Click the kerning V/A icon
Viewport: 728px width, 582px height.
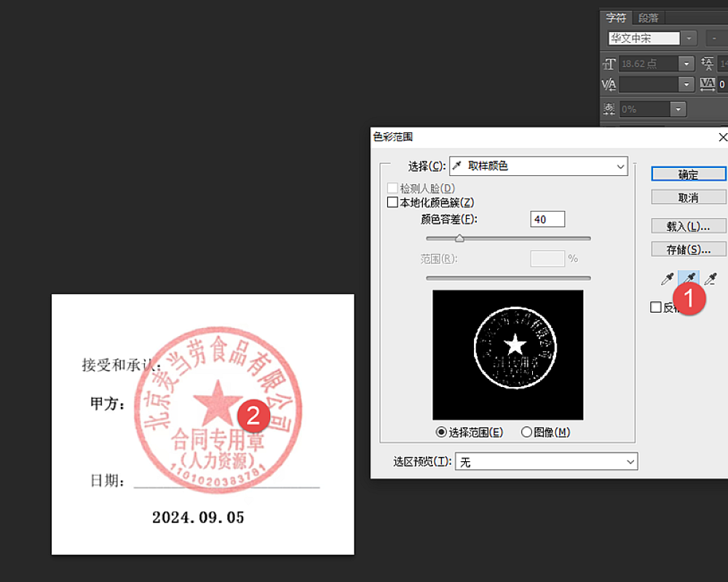coord(609,85)
